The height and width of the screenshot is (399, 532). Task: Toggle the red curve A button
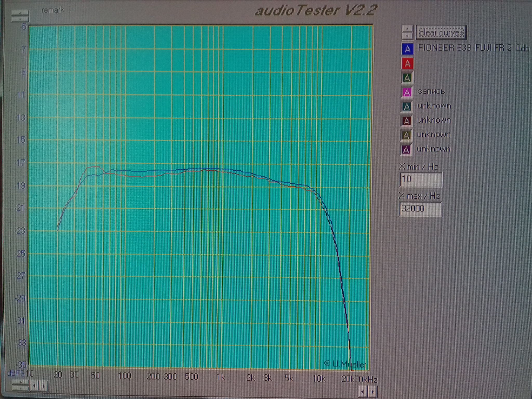pyautogui.click(x=407, y=63)
